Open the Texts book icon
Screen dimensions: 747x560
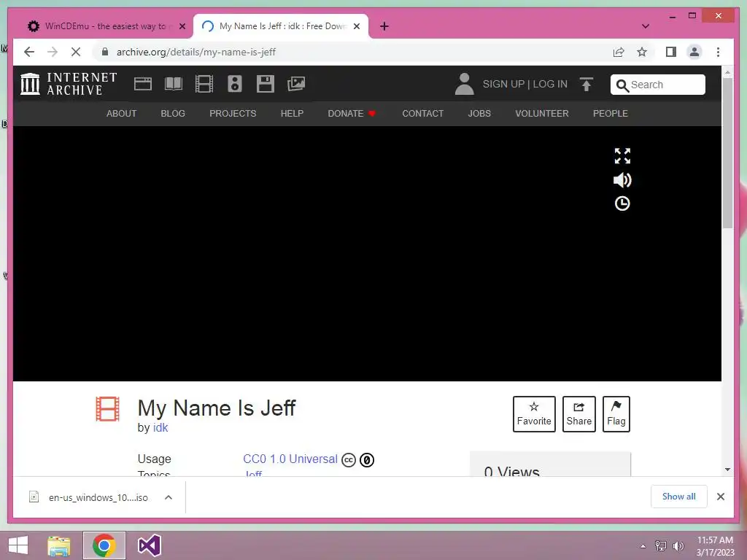(x=174, y=84)
